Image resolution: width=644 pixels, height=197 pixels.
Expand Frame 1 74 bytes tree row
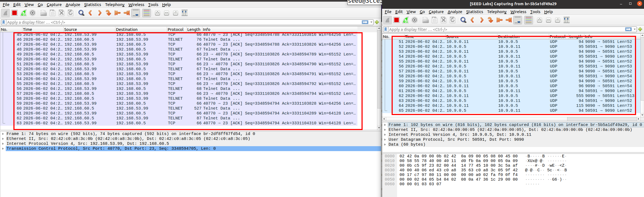[x=3, y=134]
